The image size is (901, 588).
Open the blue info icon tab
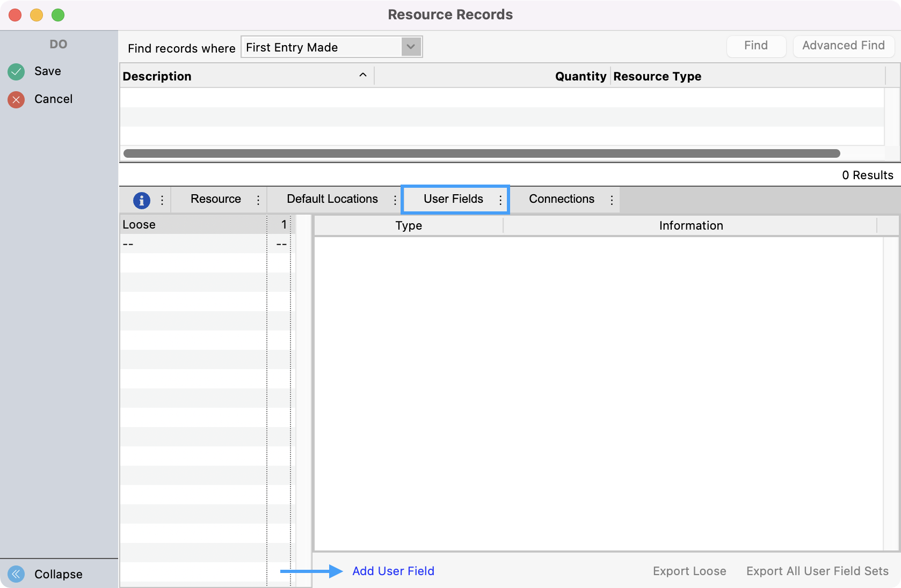(141, 200)
